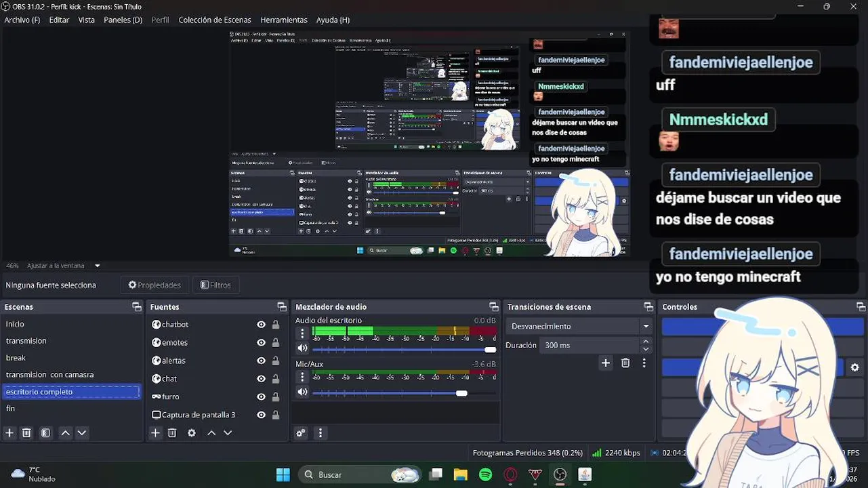Open the Paneles (D) menu
This screenshot has height=488, width=868.
(123, 20)
